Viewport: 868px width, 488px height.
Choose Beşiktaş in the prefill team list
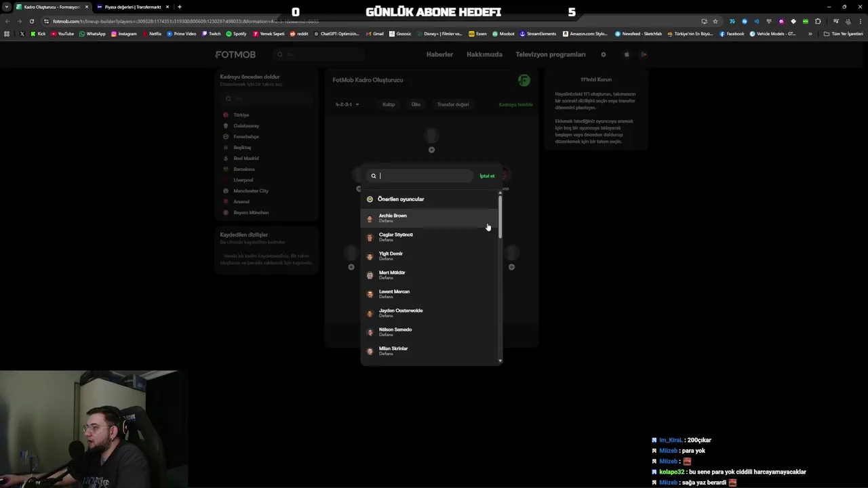coord(267,147)
